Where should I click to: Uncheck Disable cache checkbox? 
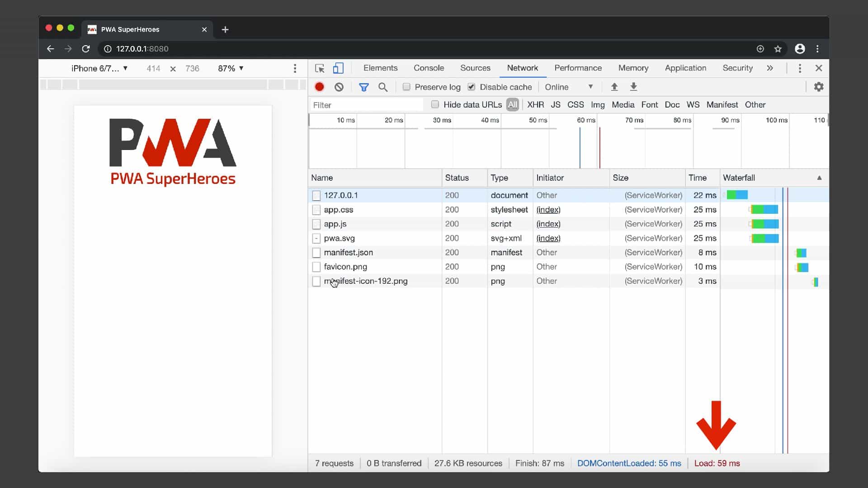pyautogui.click(x=472, y=87)
